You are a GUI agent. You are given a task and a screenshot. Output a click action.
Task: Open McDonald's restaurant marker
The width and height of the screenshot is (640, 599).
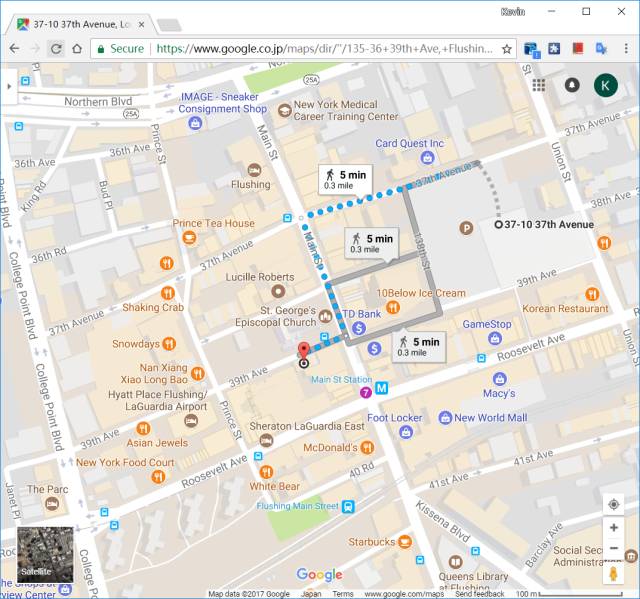coord(367,448)
